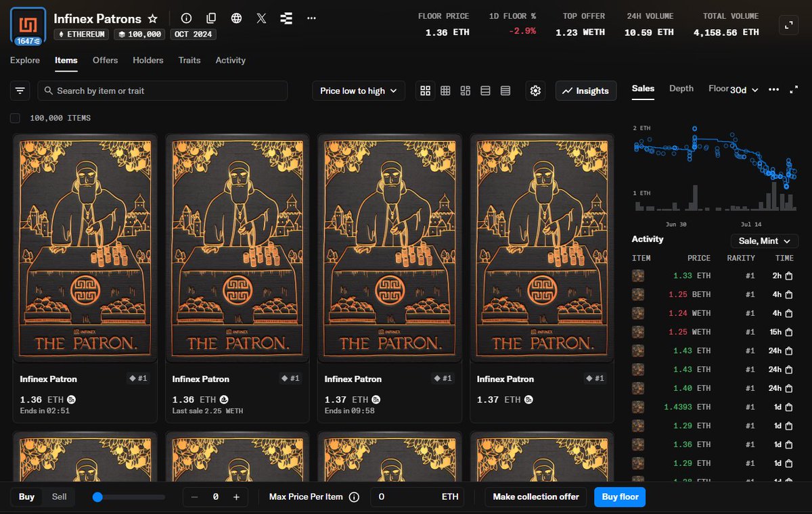Click the Max Price Per Item info icon
This screenshot has height=514, width=812.
(354, 497)
